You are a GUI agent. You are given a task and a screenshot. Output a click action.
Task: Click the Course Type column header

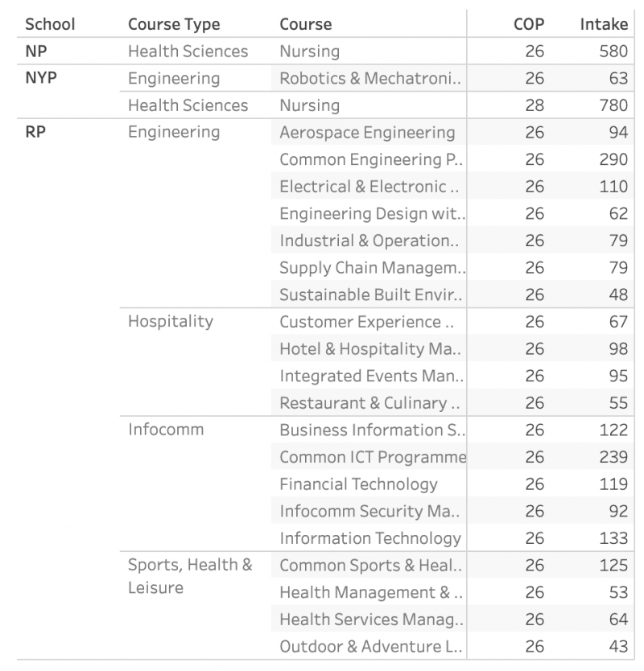click(174, 24)
